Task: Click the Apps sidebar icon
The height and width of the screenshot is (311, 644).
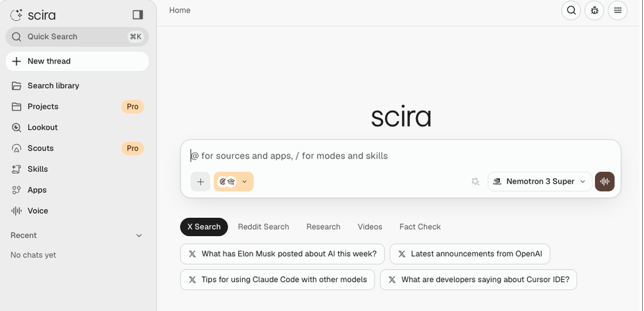Action: click(16, 190)
